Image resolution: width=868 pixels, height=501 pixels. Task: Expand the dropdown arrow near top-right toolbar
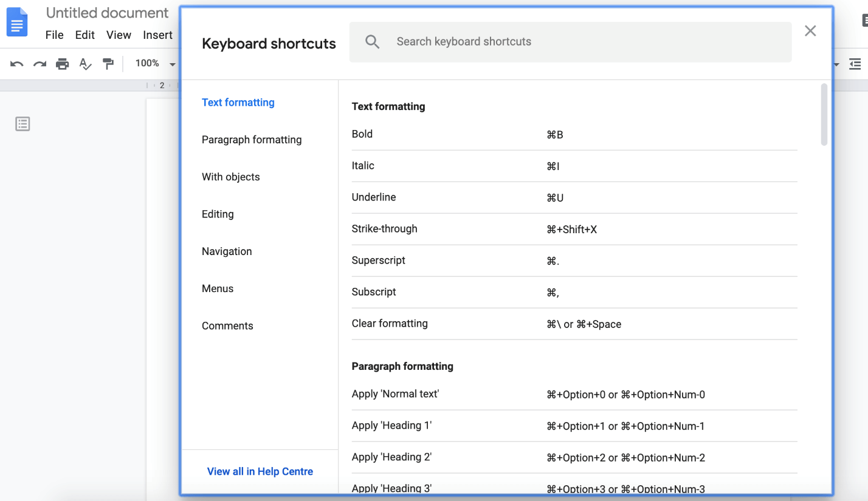(x=837, y=64)
